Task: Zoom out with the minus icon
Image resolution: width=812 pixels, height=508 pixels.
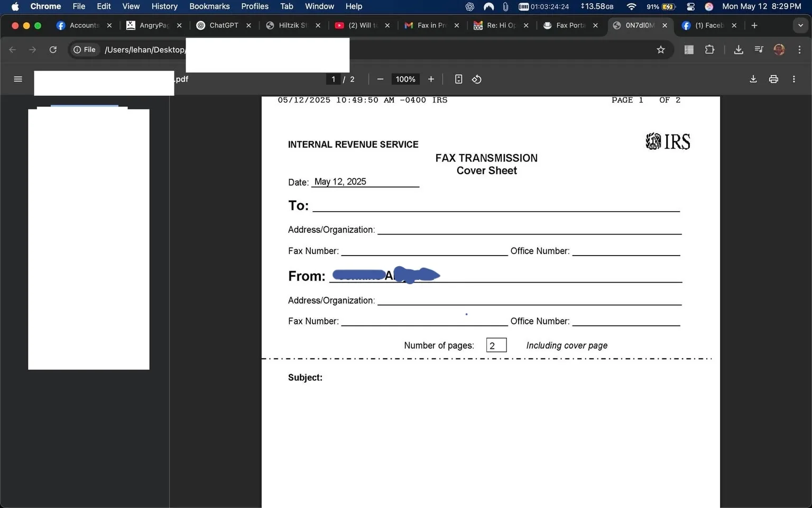Action: click(x=380, y=79)
